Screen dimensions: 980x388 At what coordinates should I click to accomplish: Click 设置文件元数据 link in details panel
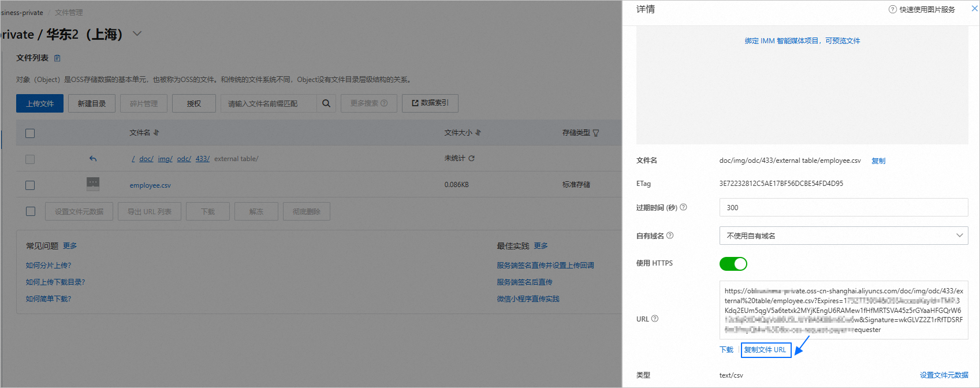click(944, 375)
